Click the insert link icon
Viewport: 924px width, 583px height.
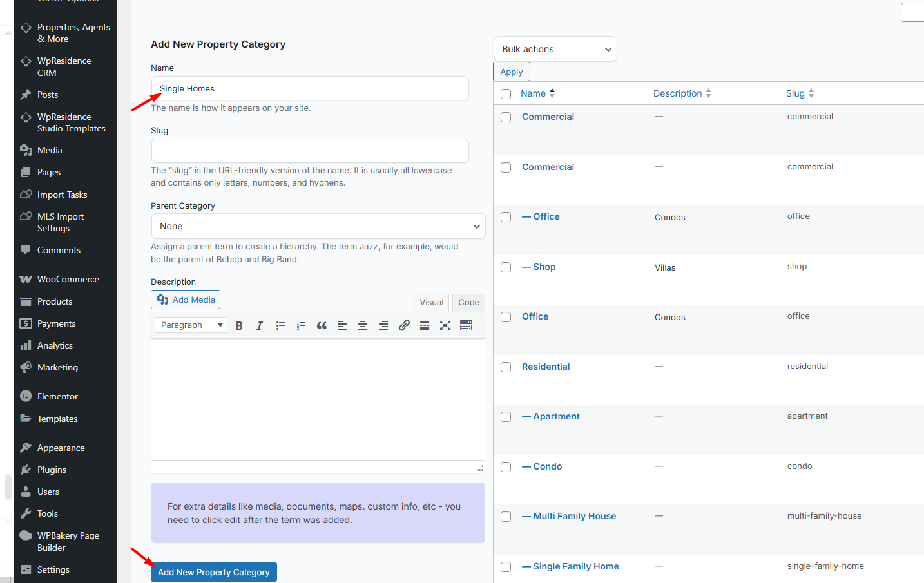404,325
